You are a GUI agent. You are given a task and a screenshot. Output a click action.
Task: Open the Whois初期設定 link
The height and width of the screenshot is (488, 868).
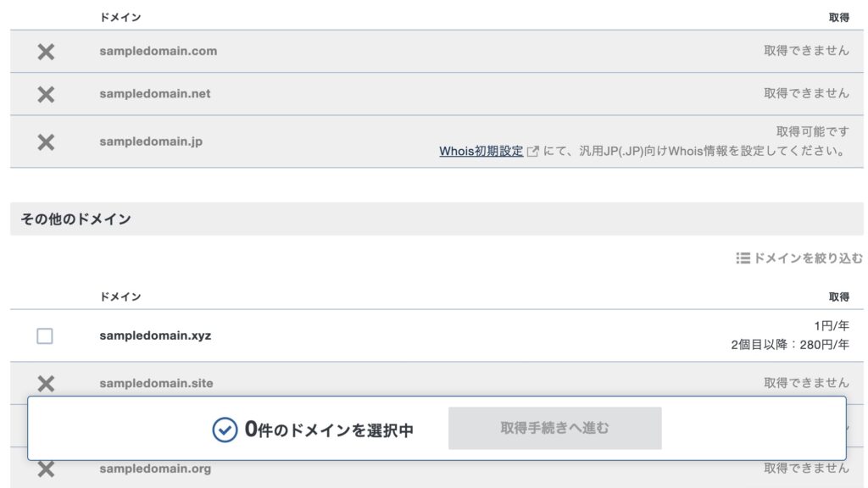tap(481, 152)
